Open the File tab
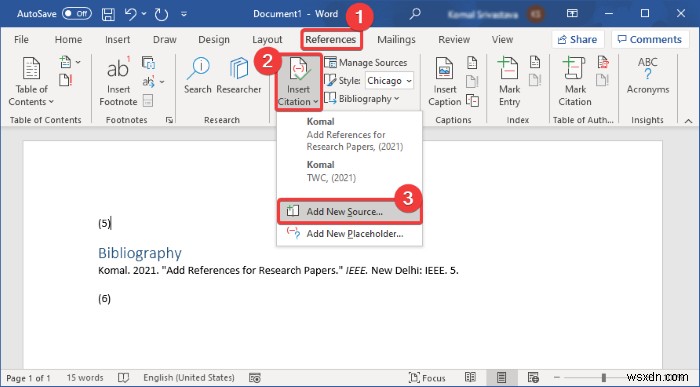 [21, 39]
